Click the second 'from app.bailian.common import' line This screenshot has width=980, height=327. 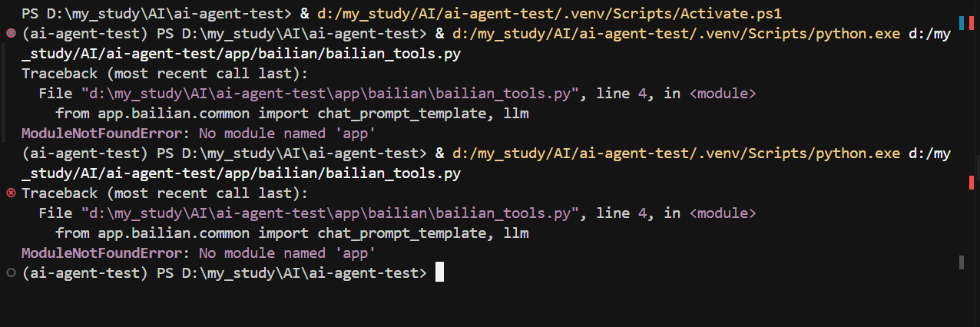tap(293, 233)
